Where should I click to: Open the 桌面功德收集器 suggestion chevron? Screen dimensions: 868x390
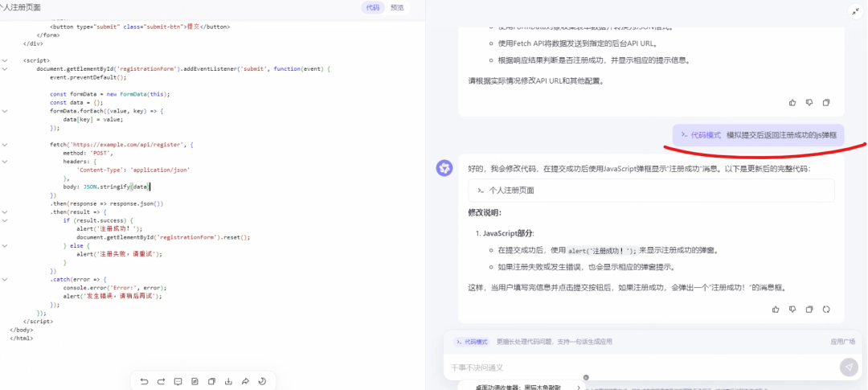click(579, 388)
